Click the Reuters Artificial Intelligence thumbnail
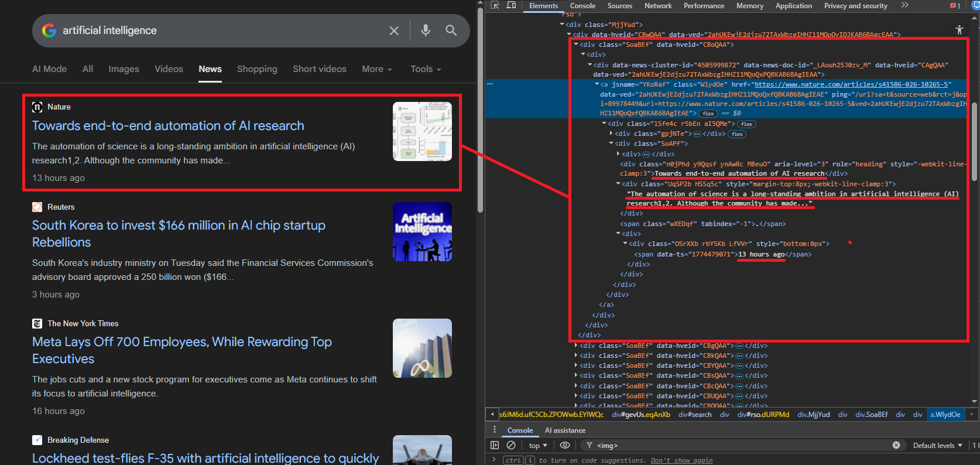The width and height of the screenshot is (980, 465). (x=422, y=231)
